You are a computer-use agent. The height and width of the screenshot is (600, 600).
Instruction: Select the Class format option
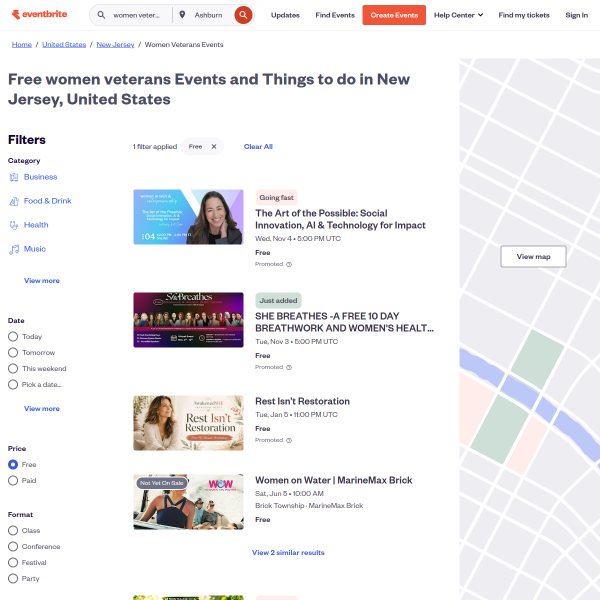click(x=13, y=531)
